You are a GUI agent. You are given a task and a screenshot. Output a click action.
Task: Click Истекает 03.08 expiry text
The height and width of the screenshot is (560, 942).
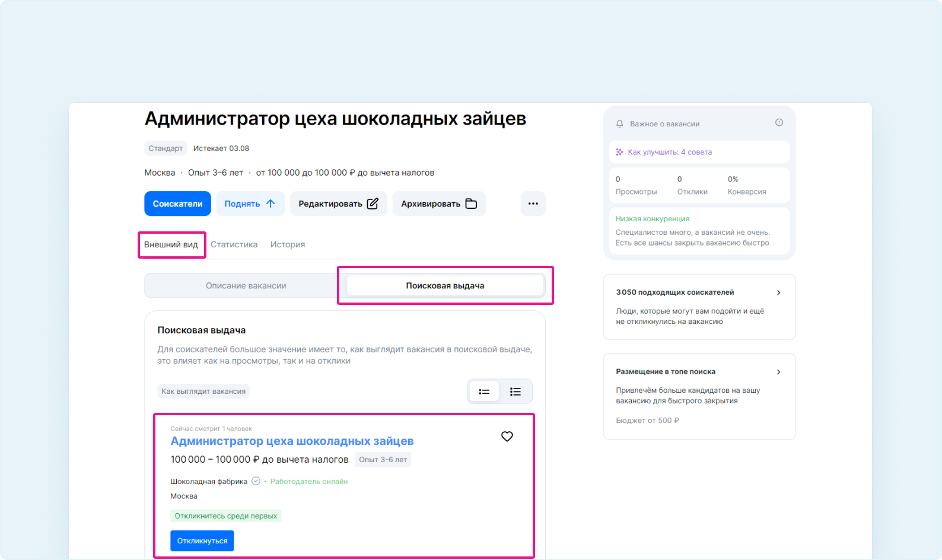221,148
